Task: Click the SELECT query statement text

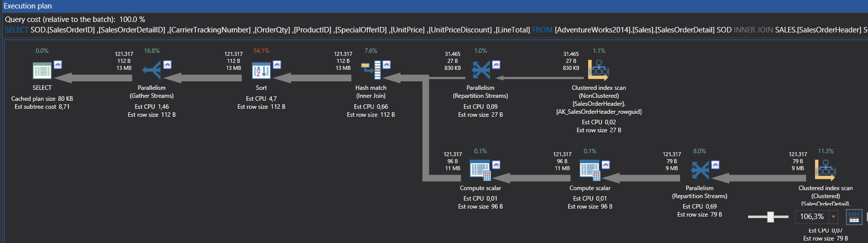Action: point(436,30)
